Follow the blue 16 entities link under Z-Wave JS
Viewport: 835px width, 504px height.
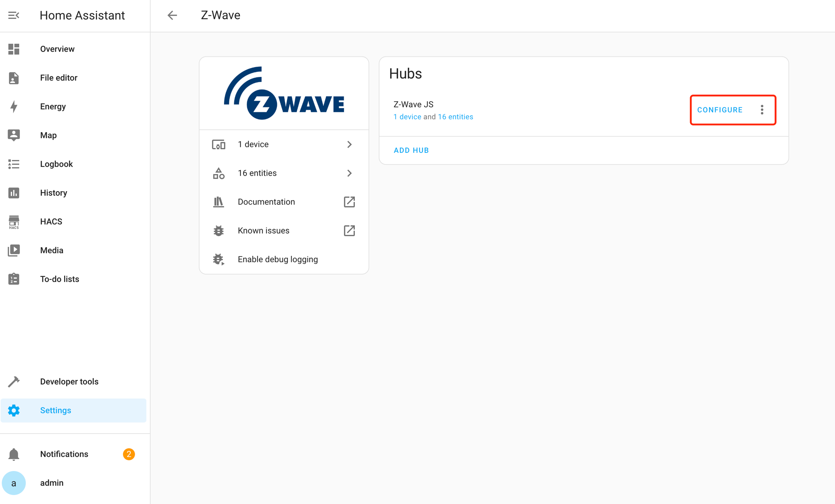[455, 117]
